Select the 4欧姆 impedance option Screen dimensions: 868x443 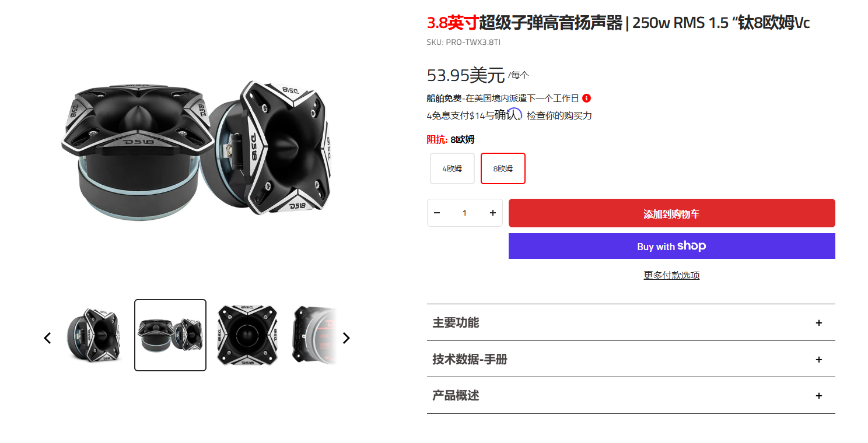click(x=452, y=168)
